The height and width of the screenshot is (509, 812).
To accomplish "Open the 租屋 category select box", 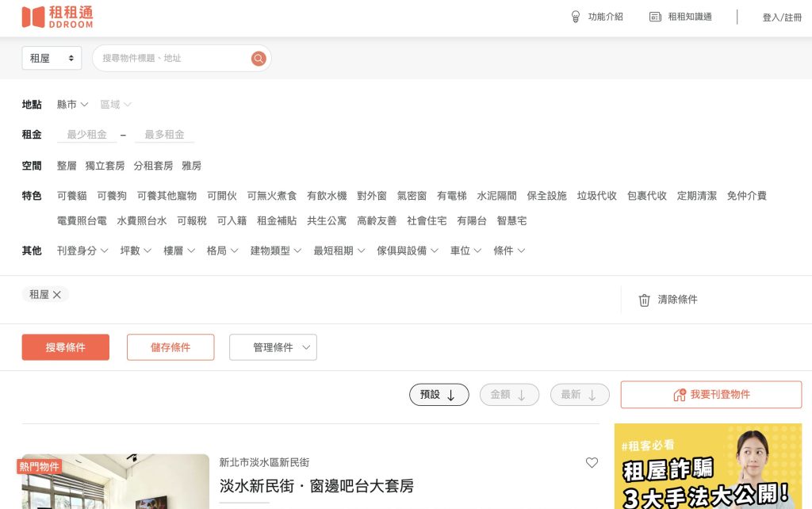I will coord(52,59).
